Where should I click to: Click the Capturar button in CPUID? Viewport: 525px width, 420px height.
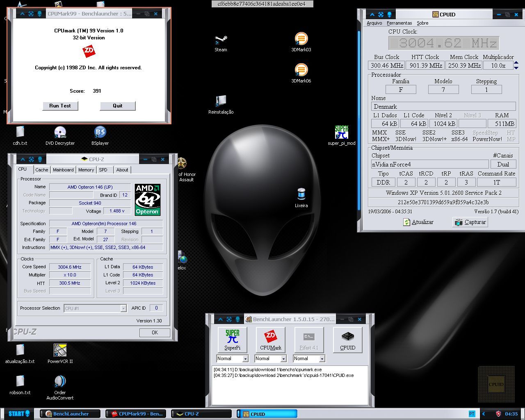(470, 222)
